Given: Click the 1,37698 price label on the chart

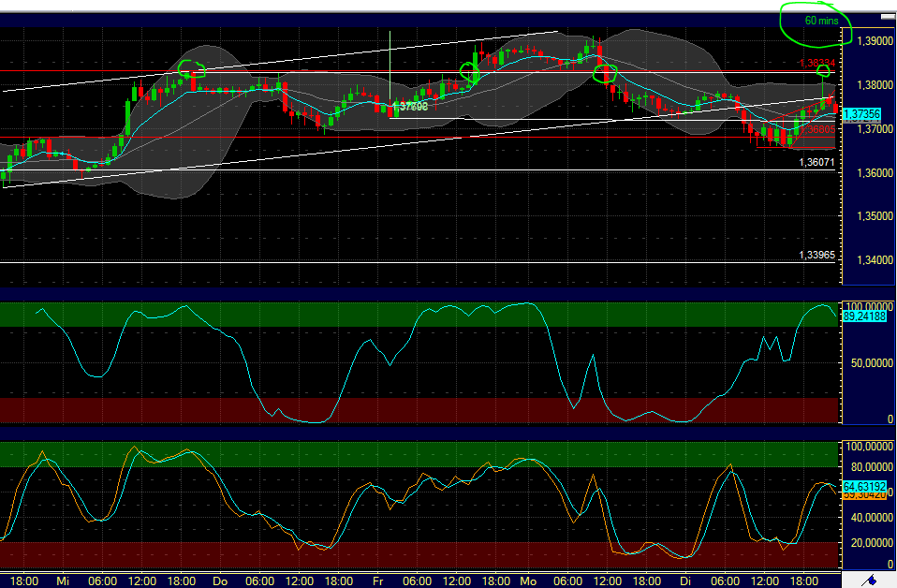Looking at the screenshot, I should tap(411, 107).
